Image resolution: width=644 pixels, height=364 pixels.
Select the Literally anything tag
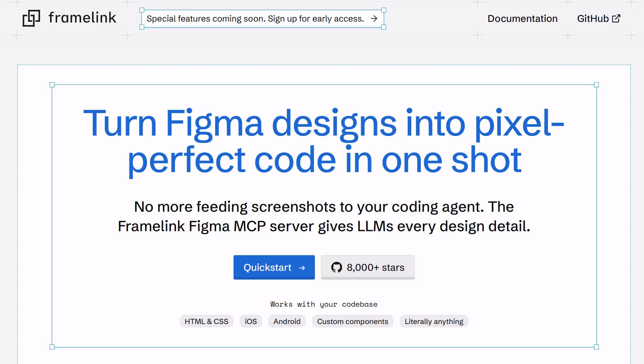point(434,321)
